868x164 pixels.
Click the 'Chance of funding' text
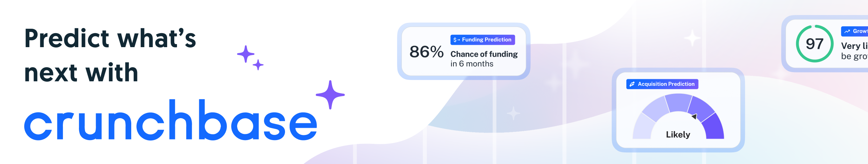click(484, 54)
